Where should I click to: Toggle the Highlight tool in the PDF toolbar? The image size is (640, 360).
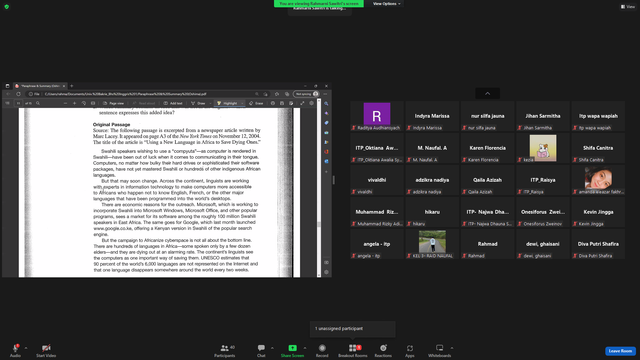tap(227, 103)
